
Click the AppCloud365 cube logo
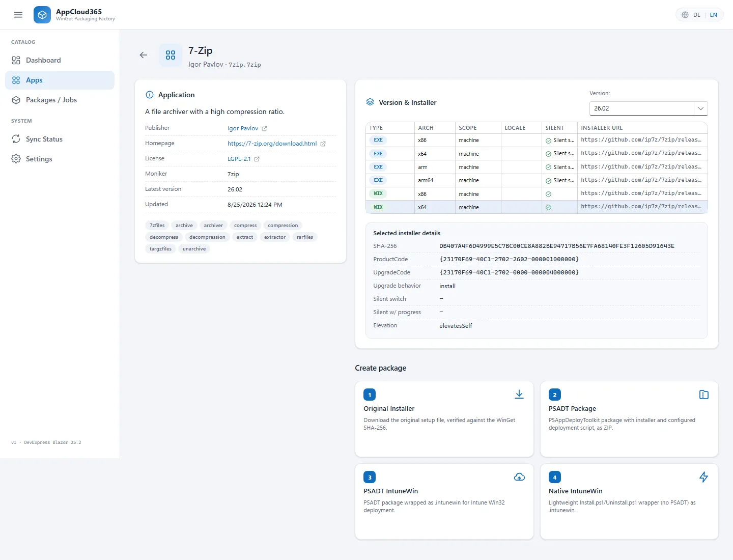[42, 15]
